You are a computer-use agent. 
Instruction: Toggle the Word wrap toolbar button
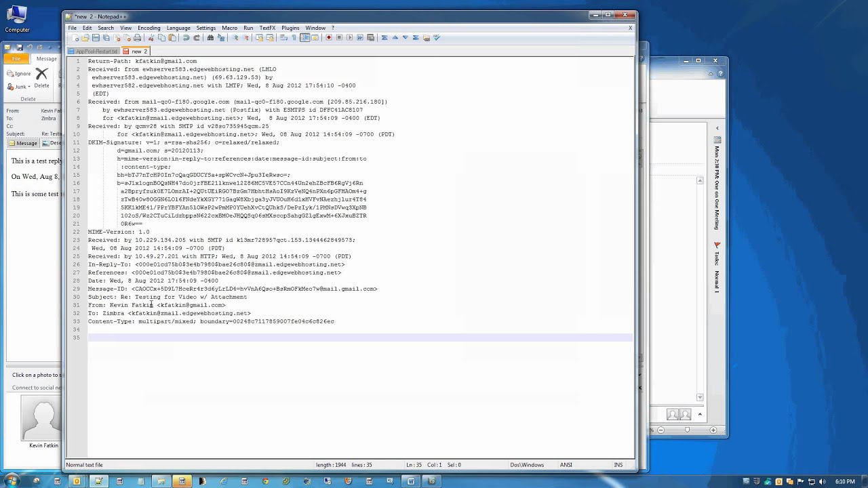click(x=283, y=37)
